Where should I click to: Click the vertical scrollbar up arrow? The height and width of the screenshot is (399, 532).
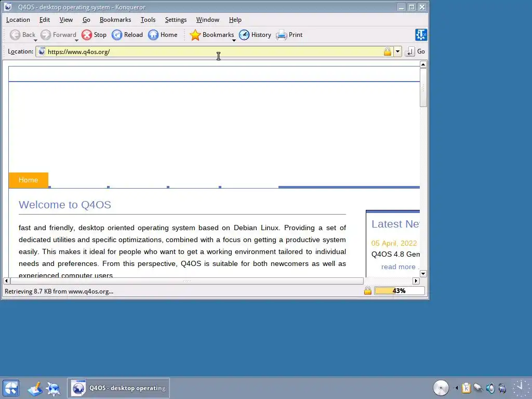tap(423, 64)
